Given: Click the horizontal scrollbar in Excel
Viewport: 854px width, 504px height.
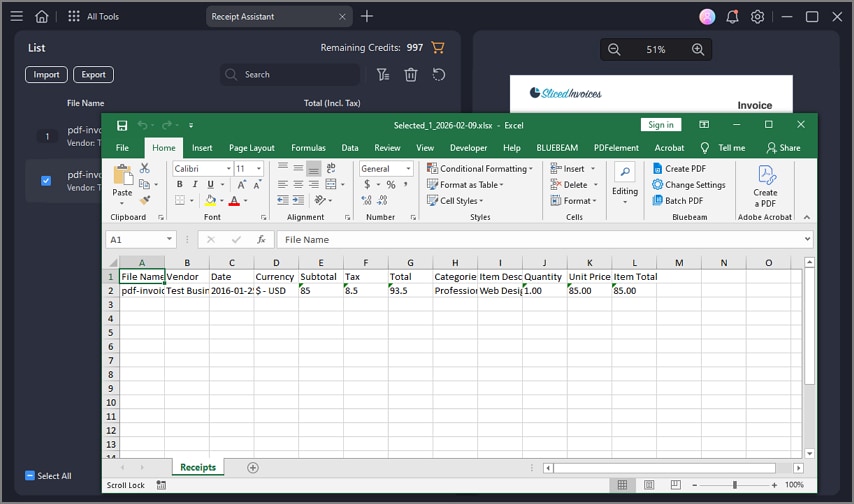Looking at the screenshot, I should coord(664,468).
